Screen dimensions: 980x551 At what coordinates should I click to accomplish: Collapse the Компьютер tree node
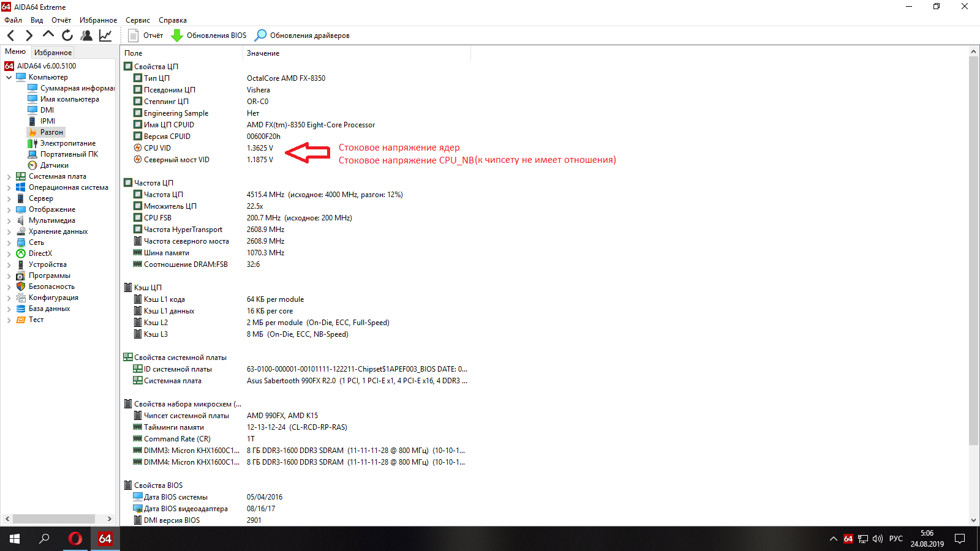pyautogui.click(x=9, y=77)
